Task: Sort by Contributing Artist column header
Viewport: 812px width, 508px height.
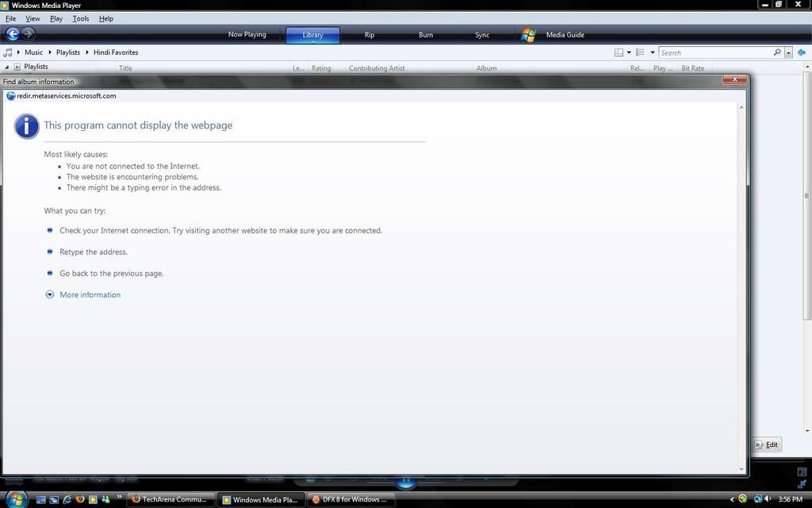Action: [x=377, y=68]
